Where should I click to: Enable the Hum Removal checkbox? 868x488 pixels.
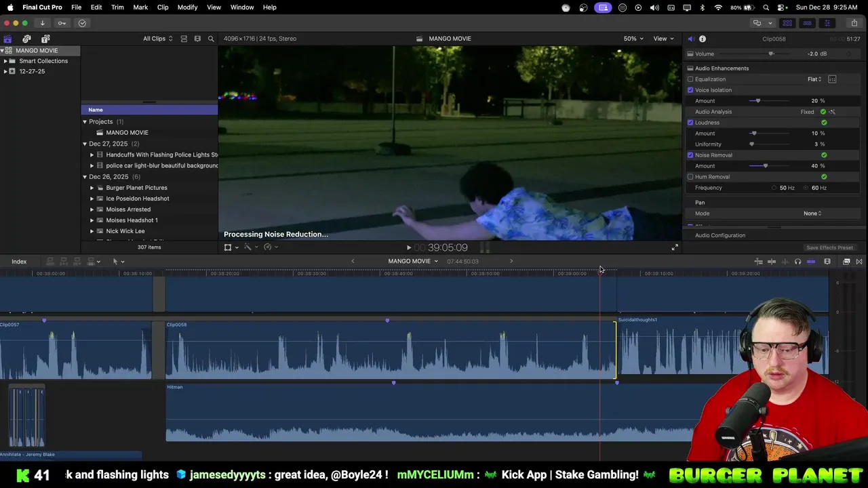(x=690, y=177)
